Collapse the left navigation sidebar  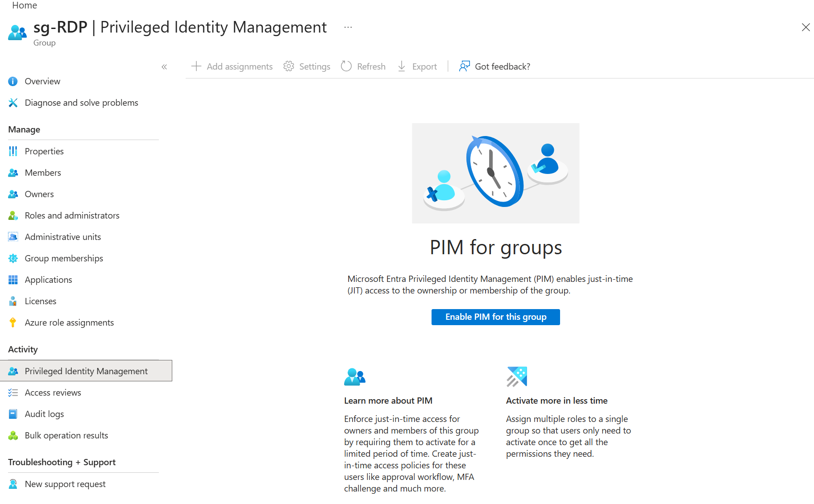point(164,67)
